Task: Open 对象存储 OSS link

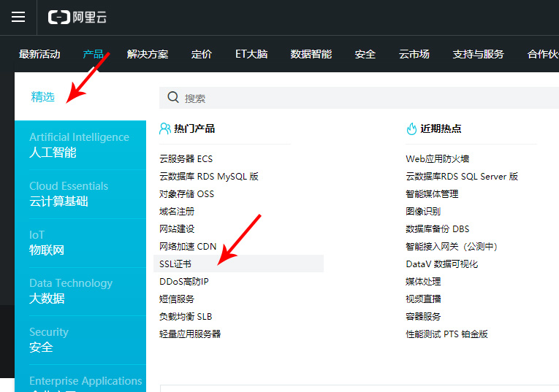Action: pyautogui.click(x=187, y=193)
